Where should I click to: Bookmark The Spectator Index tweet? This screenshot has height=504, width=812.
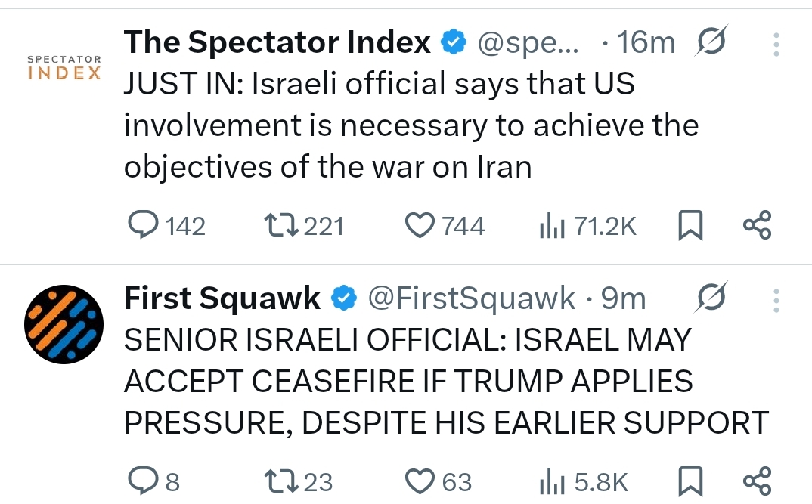coord(691,226)
